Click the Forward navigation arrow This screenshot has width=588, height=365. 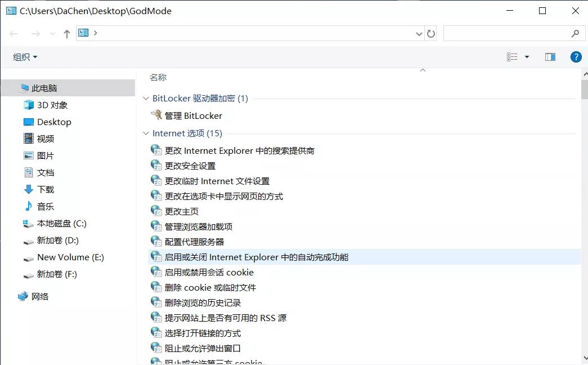(35, 34)
